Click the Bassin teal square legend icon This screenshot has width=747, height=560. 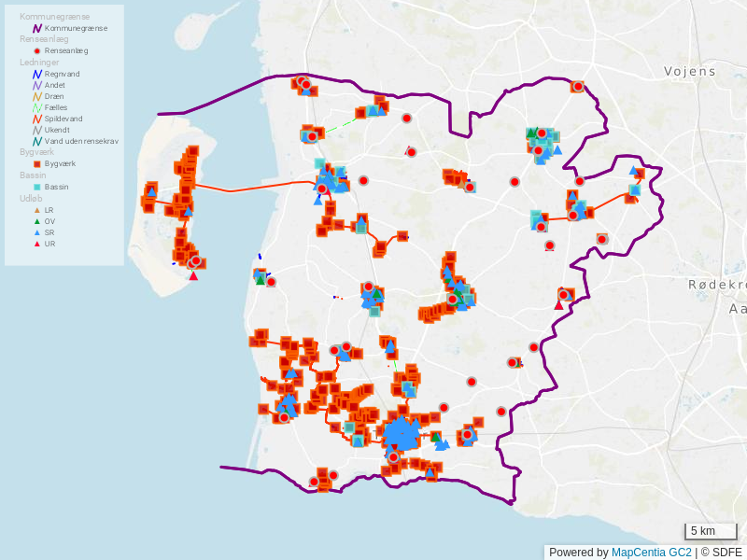click(37, 187)
